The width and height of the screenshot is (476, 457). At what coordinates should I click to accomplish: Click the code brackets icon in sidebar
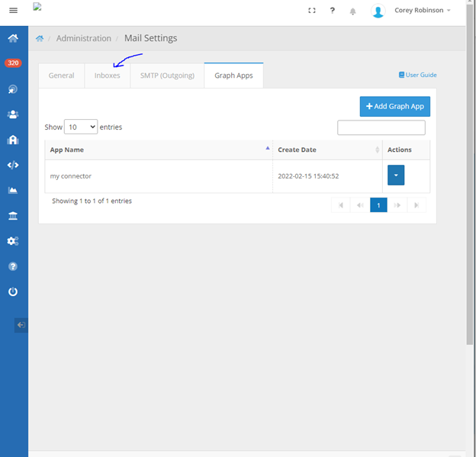[13, 165]
